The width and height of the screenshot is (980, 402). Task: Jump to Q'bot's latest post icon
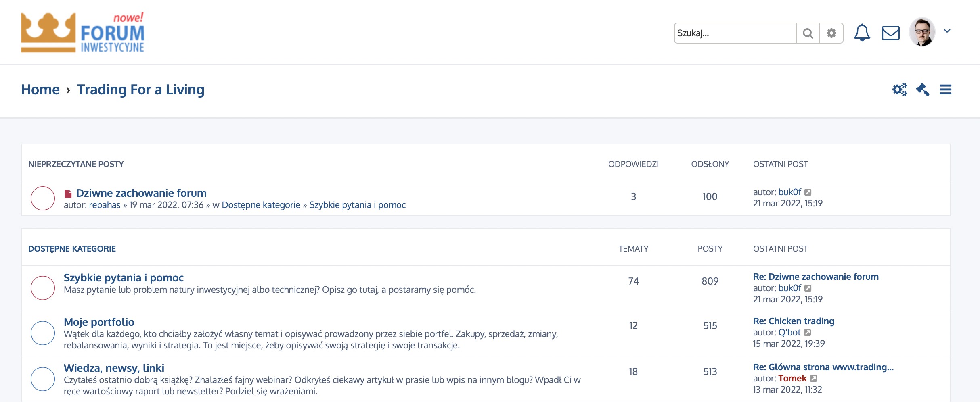pyautogui.click(x=808, y=332)
